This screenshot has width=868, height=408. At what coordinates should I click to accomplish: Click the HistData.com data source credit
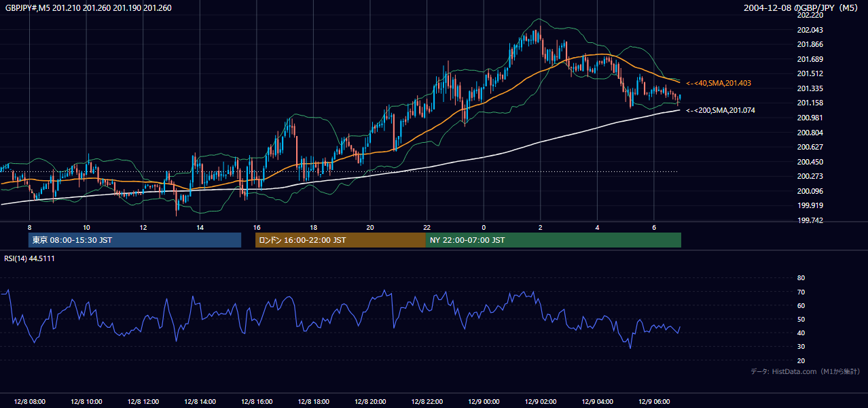[806, 371]
